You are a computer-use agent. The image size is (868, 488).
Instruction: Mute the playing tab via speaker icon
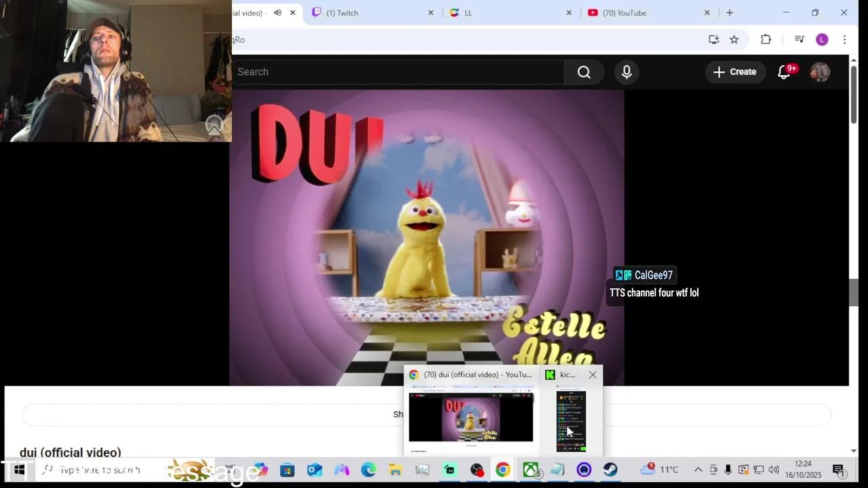277,13
